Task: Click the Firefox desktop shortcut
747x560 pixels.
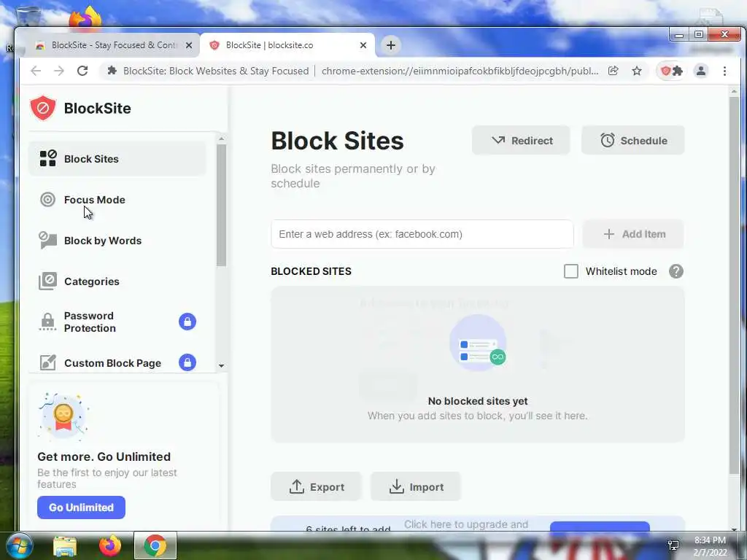Action: (x=85, y=17)
